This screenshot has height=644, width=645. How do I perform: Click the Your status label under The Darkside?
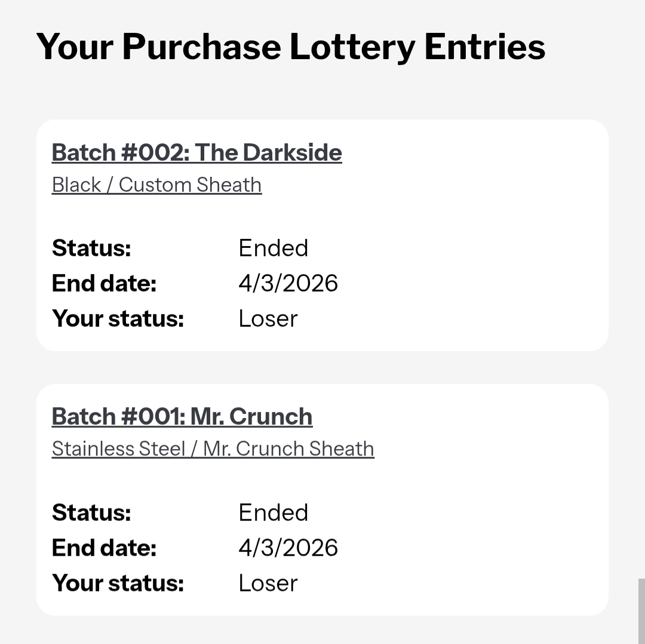[x=118, y=319]
